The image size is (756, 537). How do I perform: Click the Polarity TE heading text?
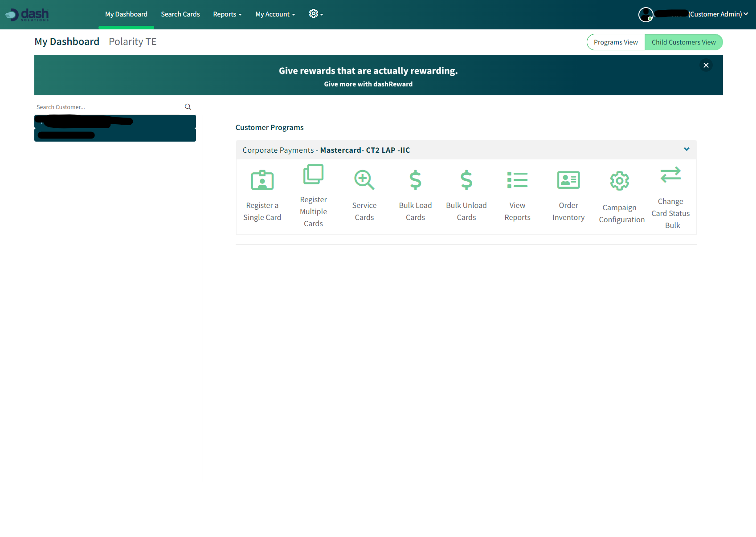coord(133,41)
